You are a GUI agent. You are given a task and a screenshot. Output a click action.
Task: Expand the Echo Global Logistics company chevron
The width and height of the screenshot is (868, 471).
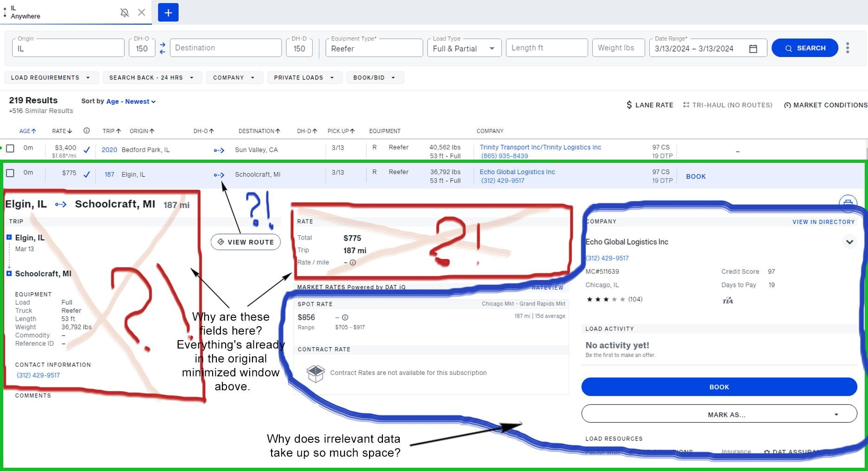pos(849,242)
